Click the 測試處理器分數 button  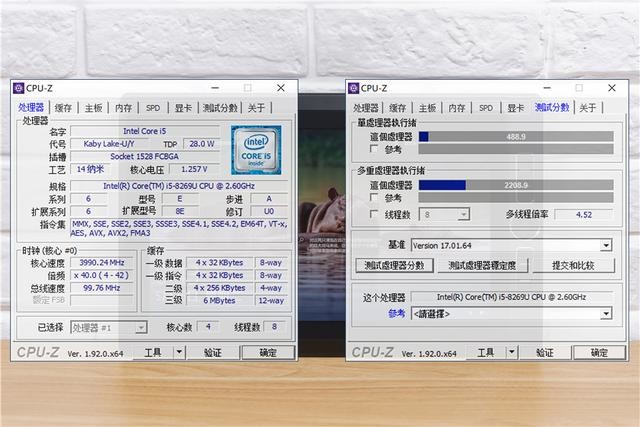point(394,265)
